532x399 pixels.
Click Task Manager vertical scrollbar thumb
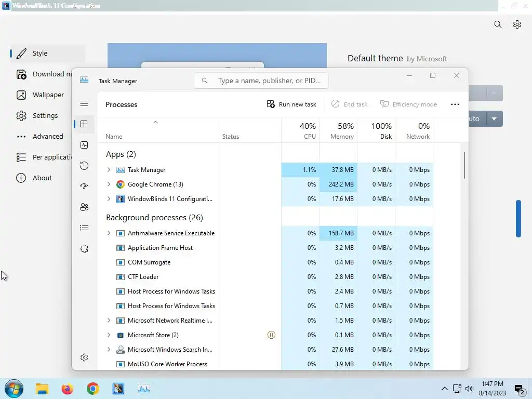pyautogui.click(x=464, y=165)
